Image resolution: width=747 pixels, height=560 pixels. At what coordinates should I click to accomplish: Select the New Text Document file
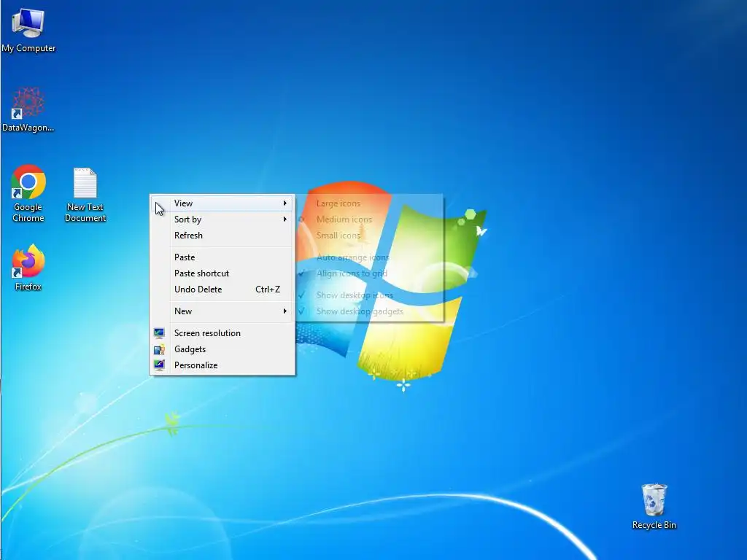coord(85,194)
